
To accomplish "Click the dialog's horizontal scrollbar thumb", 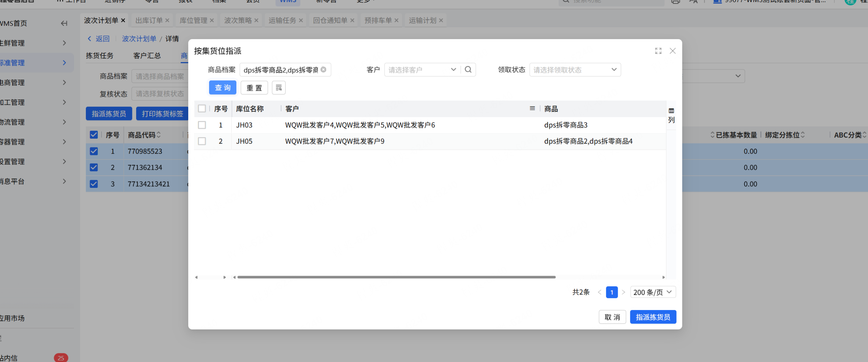I will tap(396, 277).
